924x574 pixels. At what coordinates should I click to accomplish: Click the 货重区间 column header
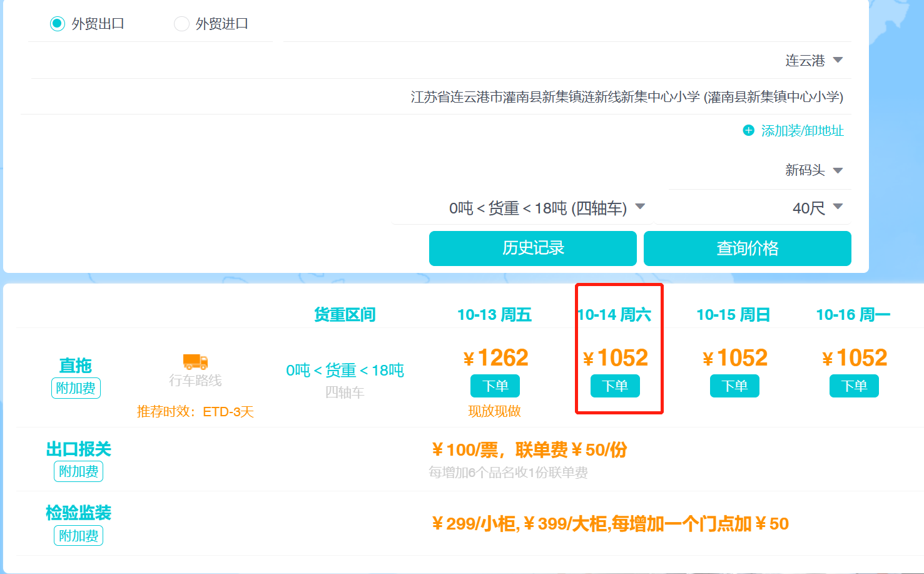pos(345,314)
